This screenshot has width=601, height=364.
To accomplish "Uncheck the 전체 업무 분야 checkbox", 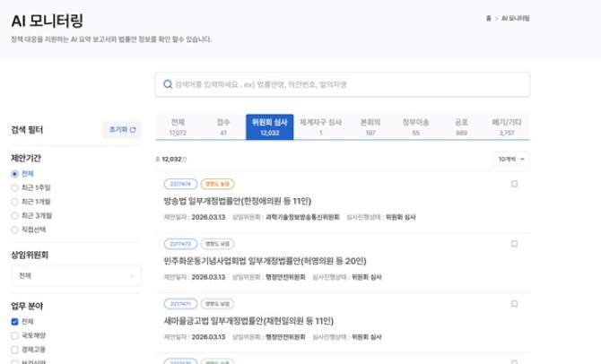I will click(x=15, y=321).
